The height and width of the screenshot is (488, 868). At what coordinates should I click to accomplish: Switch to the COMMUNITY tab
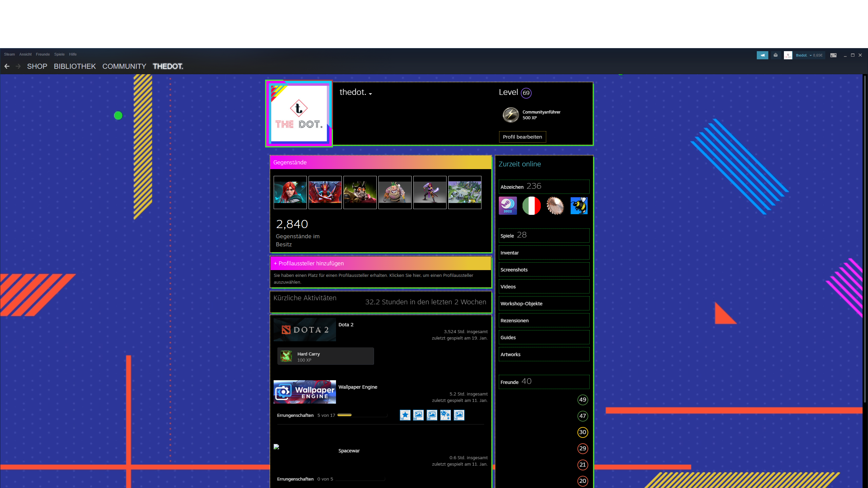click(x=124, y=66)
